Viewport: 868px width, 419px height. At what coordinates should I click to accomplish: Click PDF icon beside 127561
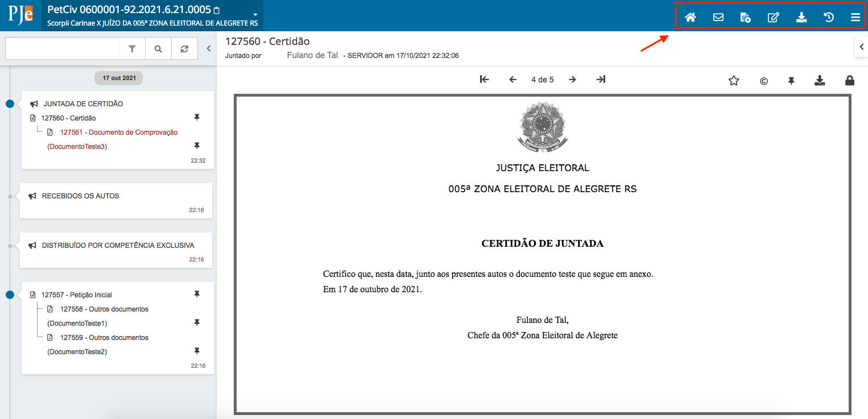(x=50, y=132)
